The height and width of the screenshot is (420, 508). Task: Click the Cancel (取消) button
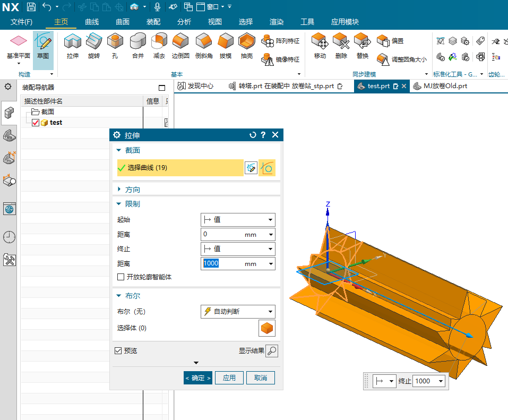coord(261,378)
